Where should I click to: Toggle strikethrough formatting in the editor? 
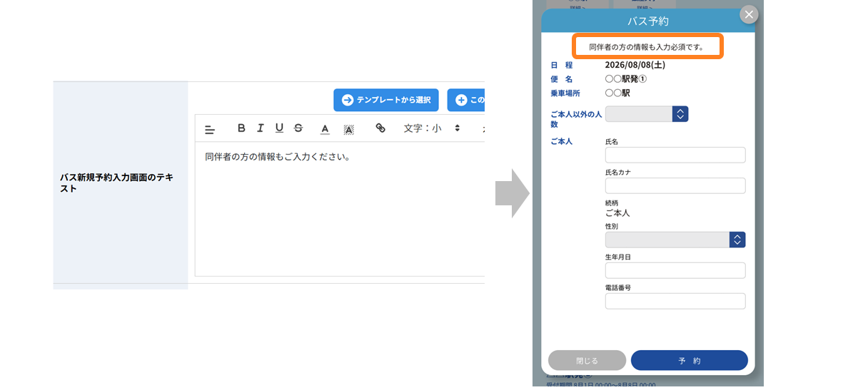[x=298, y=128]
